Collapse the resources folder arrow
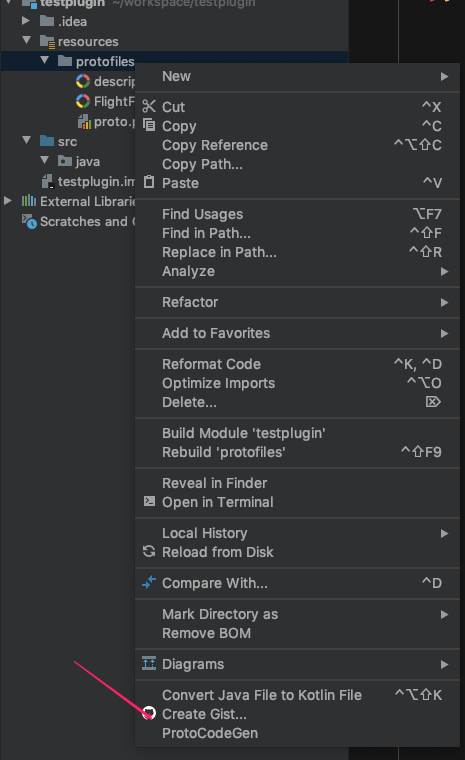 click(27, 40)
